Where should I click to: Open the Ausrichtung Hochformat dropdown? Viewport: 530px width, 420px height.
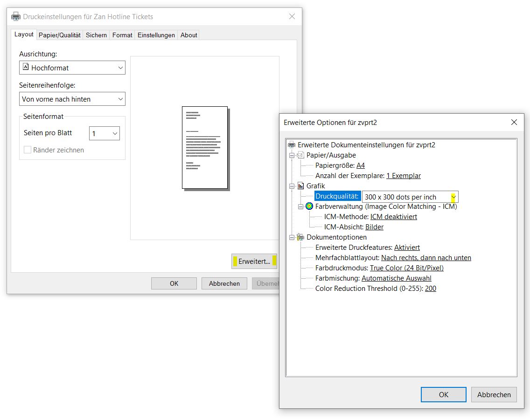click(72, 68)
